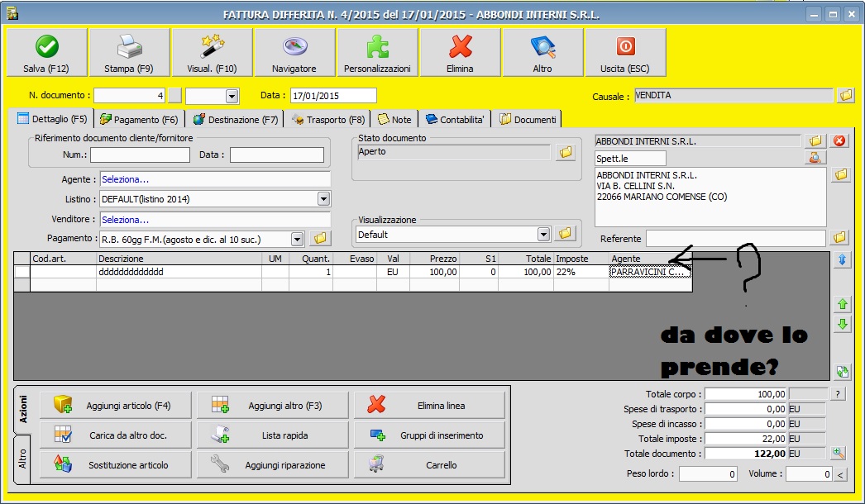Image resolution: width=865 pixels, height=504 pixels.
Task: Click Sostituzione articolo button
Action: tap(115, 465)
